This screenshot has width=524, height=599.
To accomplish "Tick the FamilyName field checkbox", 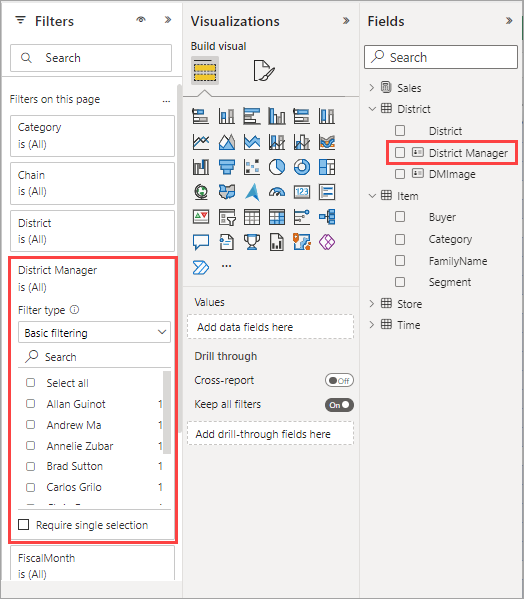I will [400, 261].
